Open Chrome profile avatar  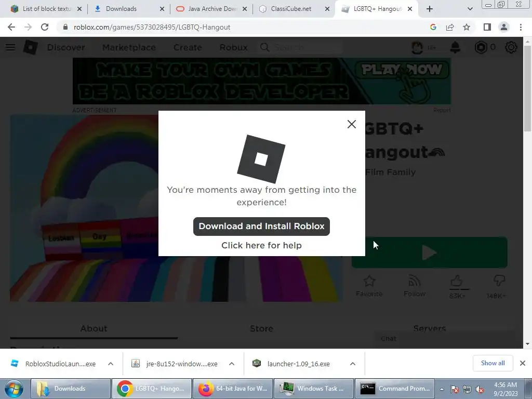coord(504,27)
